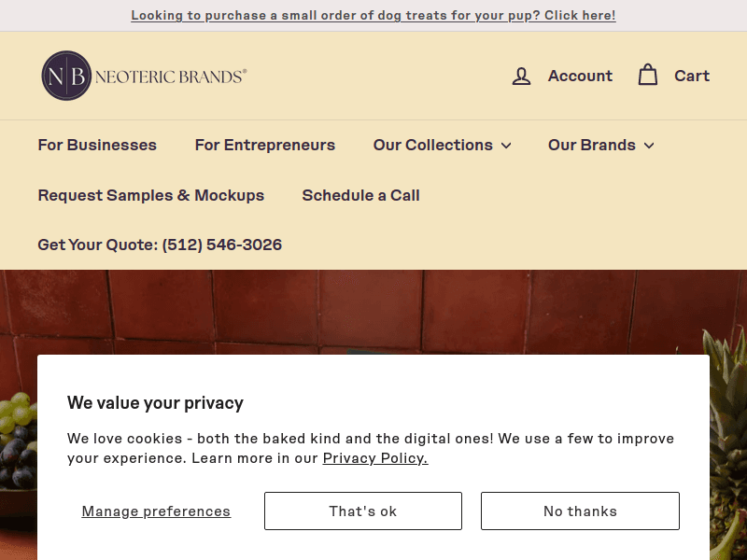Click the Account text label
The image size is (747, 560).
pyautogui.click(x=580, y=76)
